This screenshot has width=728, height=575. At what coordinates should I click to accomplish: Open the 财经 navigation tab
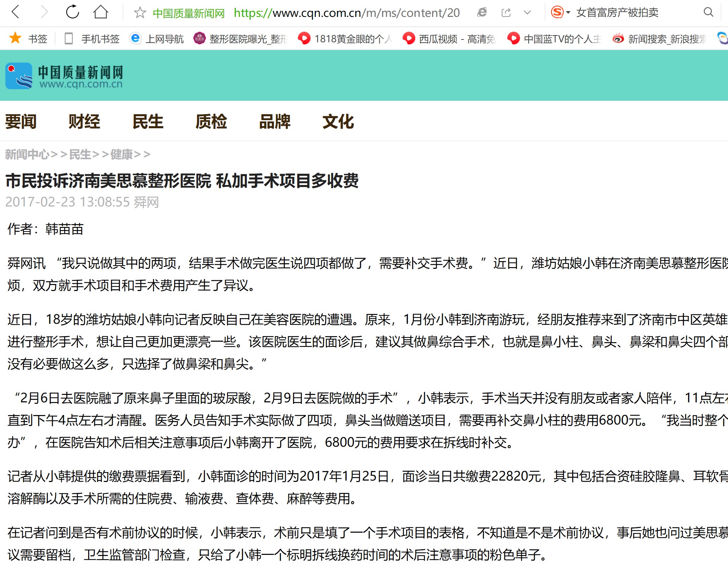pyautogui.click(x=84, y=122)
